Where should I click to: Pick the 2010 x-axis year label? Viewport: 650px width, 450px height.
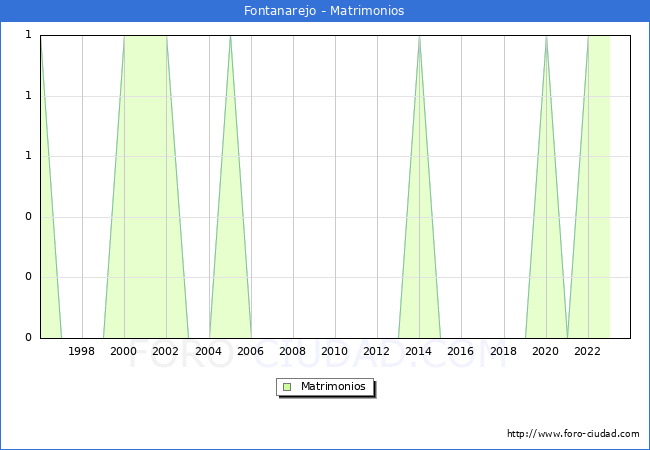[334, 351]
